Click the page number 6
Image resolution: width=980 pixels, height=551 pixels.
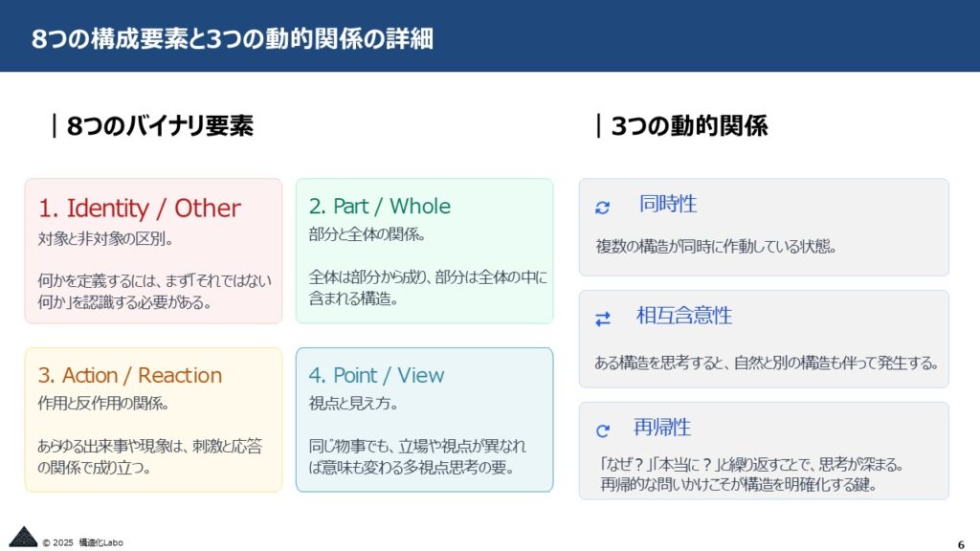coord(961,544)
